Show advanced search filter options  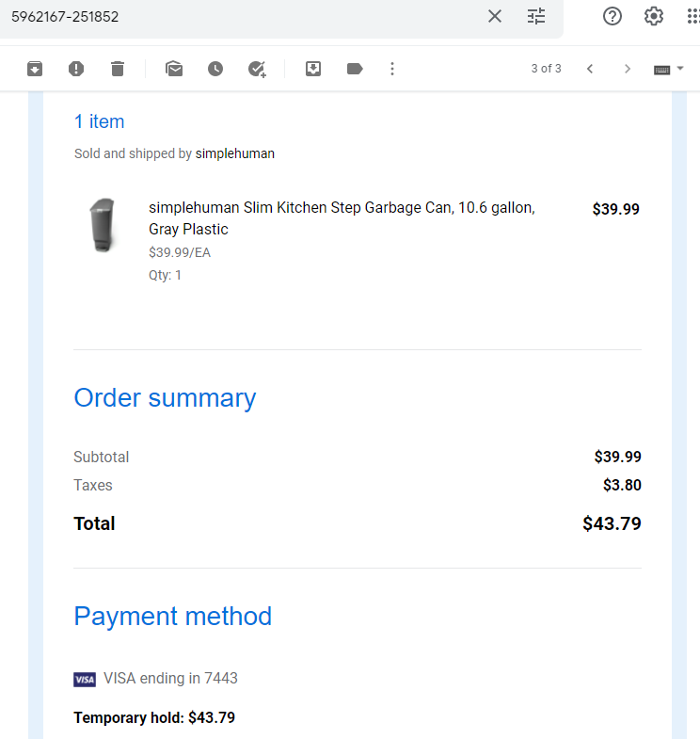click(536, 17)
